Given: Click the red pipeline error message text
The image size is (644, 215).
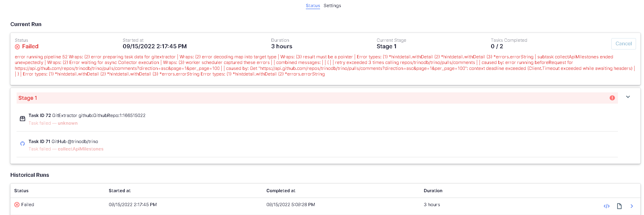Looking at the screenshot, I should pos(325,65).
